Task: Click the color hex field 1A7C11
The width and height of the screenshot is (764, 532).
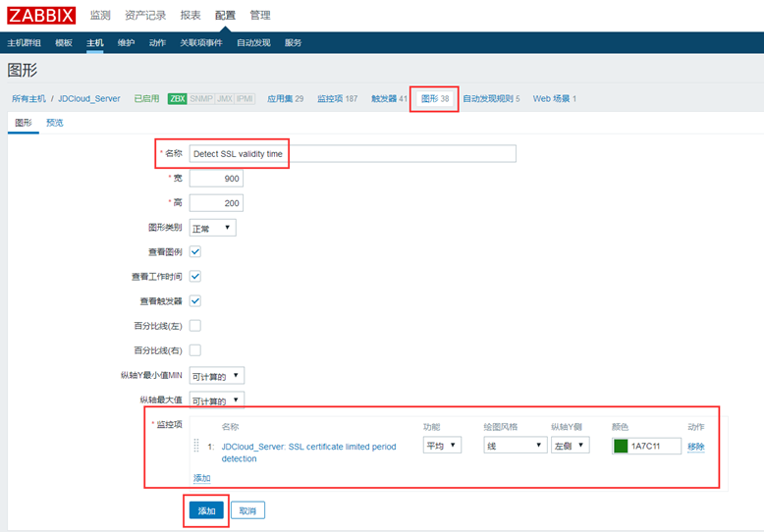Action: click(654, 446)
